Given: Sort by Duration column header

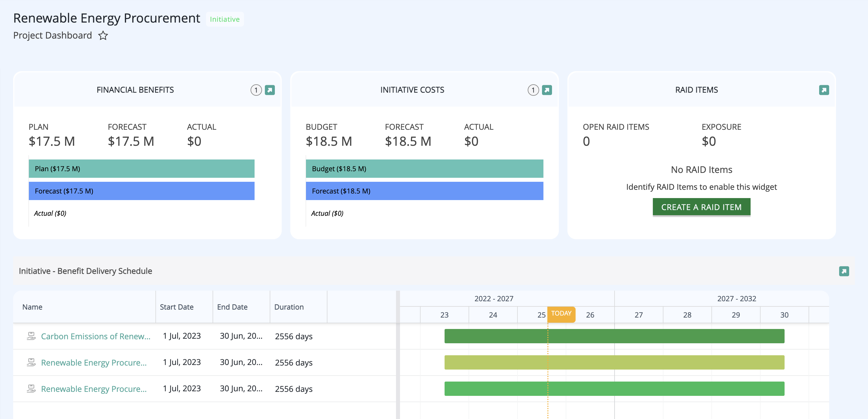Looking at the screenshot, I should (289, 307).
